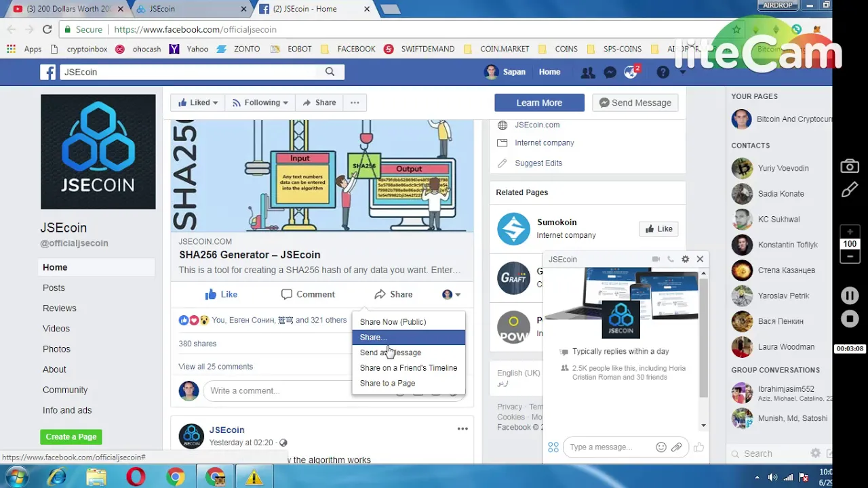868x488 pixels.
Task: Send thumbs-up in JSEcoin chat
Action: pyautogui.click(x=698, y=447)
